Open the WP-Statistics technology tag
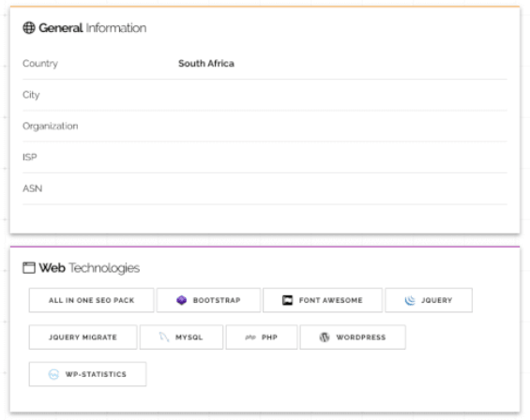 (x=87, y=374)
